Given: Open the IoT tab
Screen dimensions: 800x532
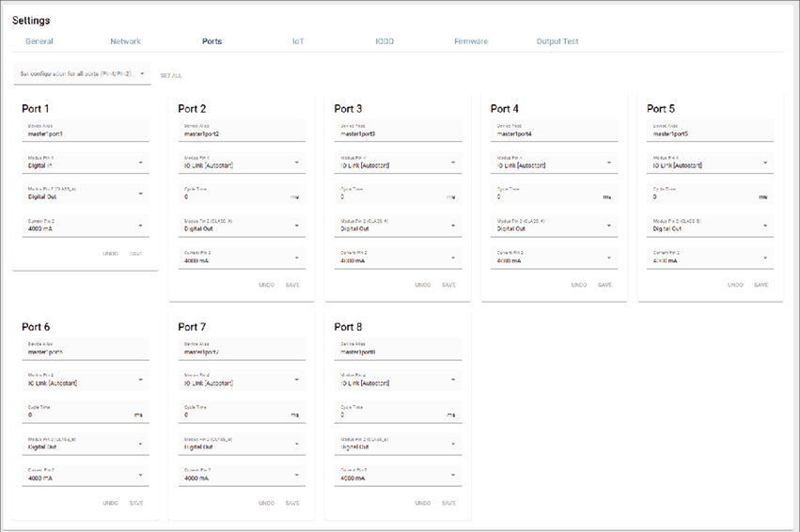Looking at the screenshot, I should click(298, 41).
